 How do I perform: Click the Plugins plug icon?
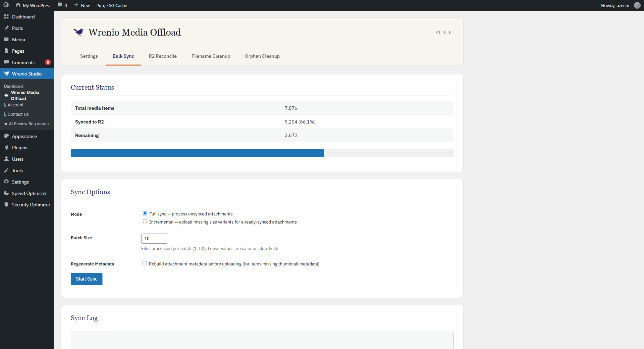[6, 147]
